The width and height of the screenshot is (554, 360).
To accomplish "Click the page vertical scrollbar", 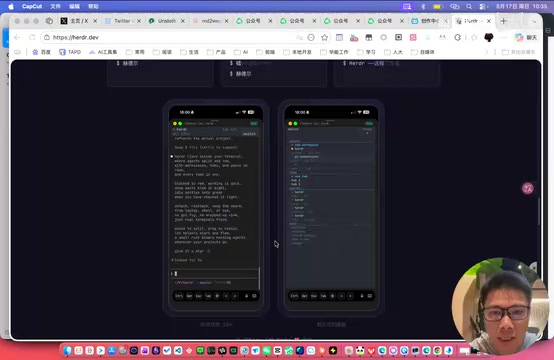I will coord(539,212).
